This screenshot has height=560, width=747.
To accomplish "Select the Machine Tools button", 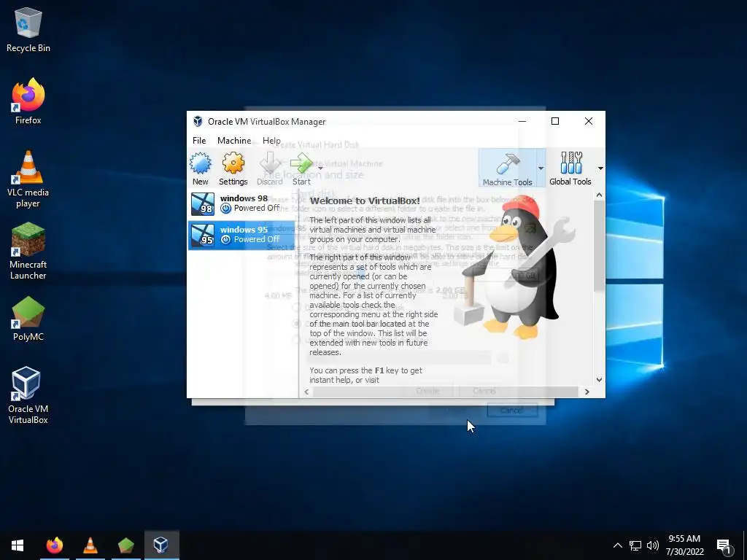I will tap(507, 168).
